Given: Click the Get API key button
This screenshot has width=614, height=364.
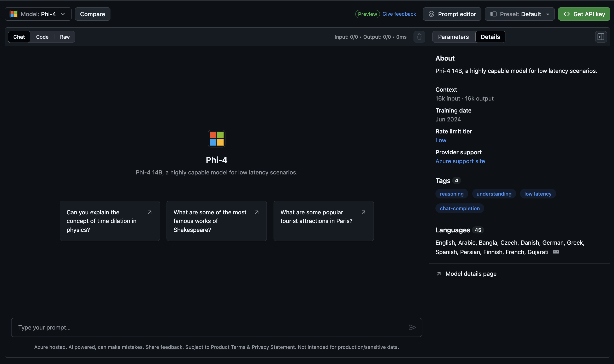Looking at the screenshot, I should (x=584, y=14).
